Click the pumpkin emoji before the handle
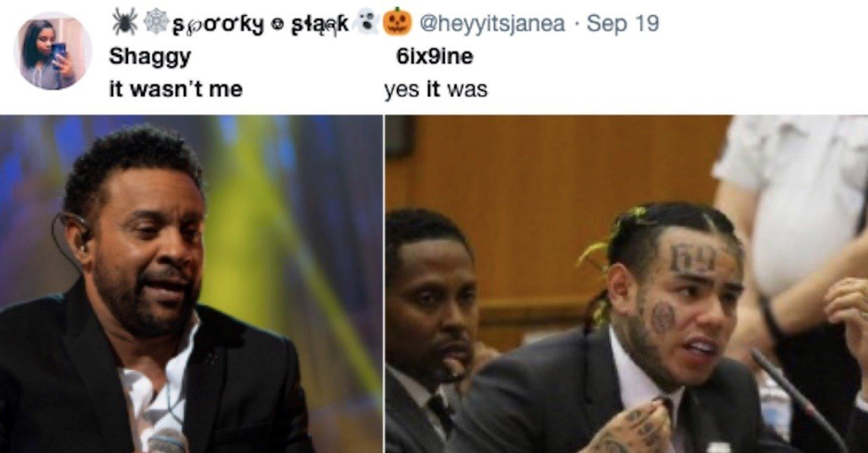Viewport: 868px width, 453px height. tap(398, 23)
